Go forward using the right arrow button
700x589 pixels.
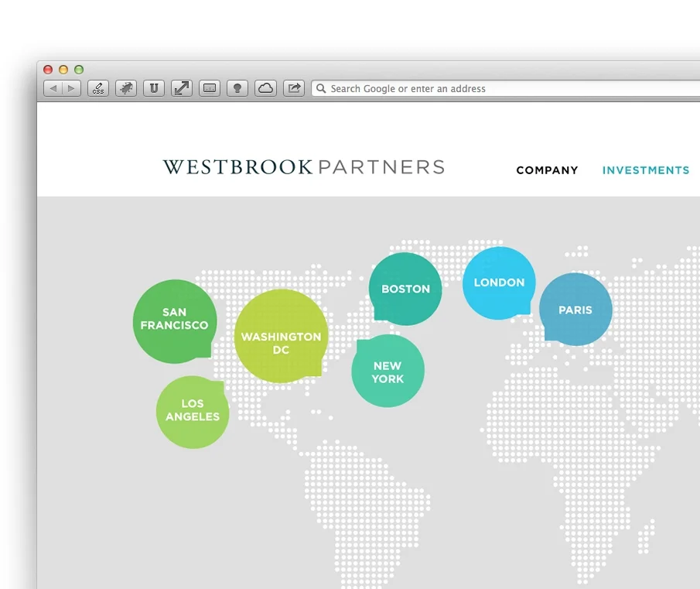point(71,88)
